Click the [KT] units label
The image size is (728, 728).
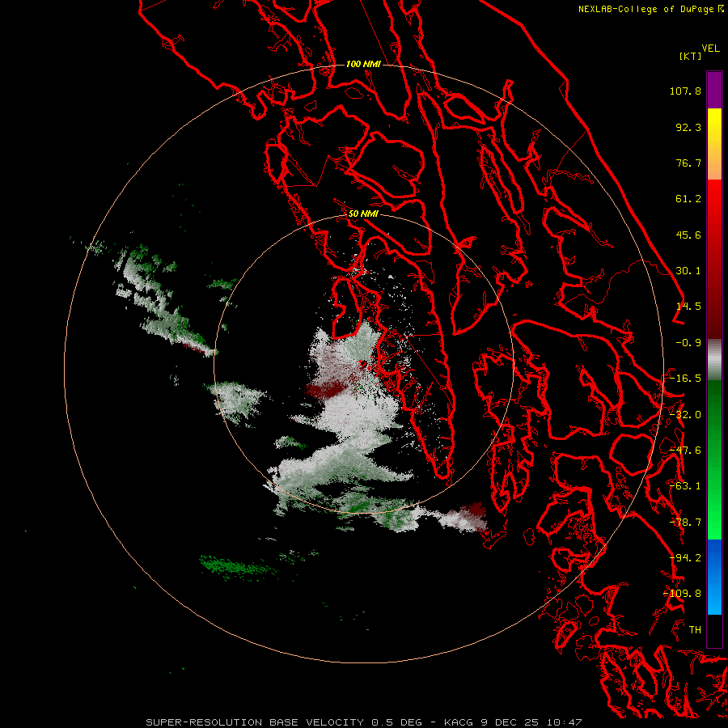click(691, 56)
